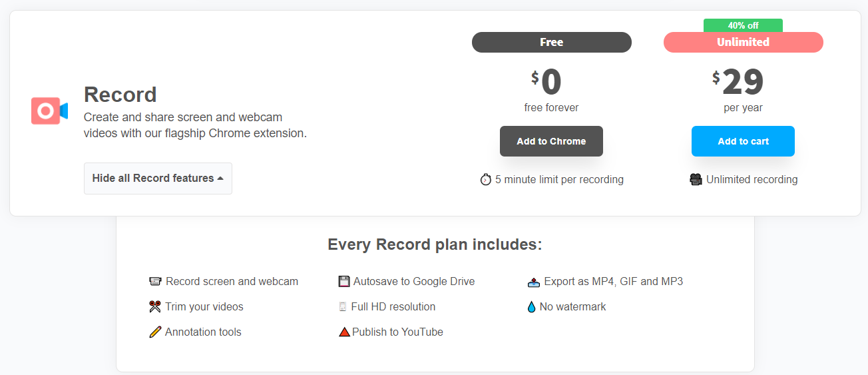Add the free plan to Chrome
The width and height of the screenshot is (868, 375).
551,141
